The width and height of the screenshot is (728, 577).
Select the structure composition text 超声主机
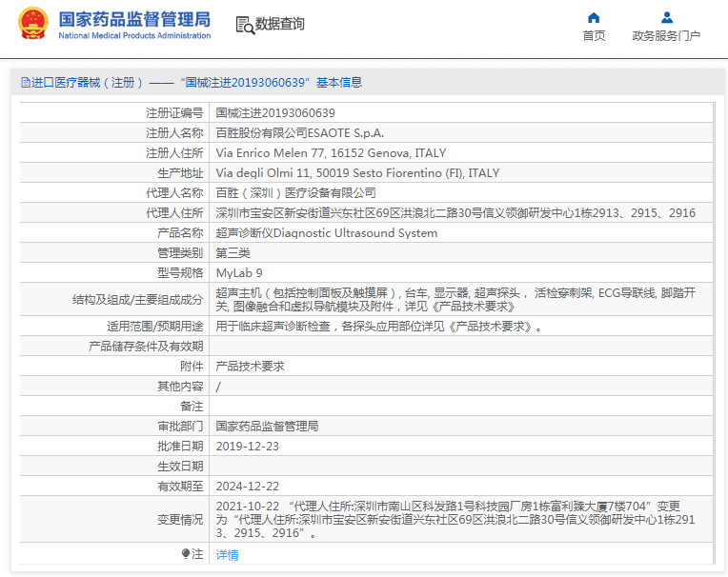click(x=455, y=300)
